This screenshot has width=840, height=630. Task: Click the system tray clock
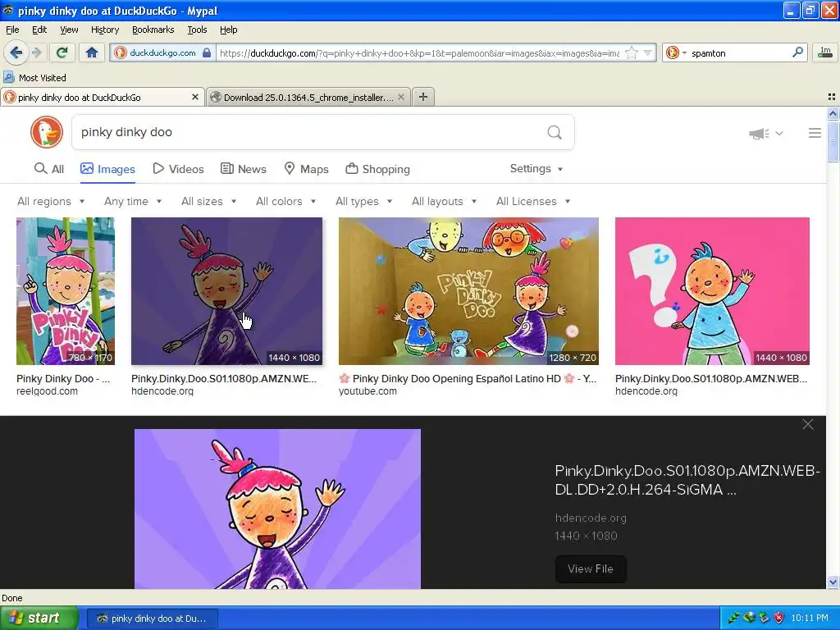point(810,618)
